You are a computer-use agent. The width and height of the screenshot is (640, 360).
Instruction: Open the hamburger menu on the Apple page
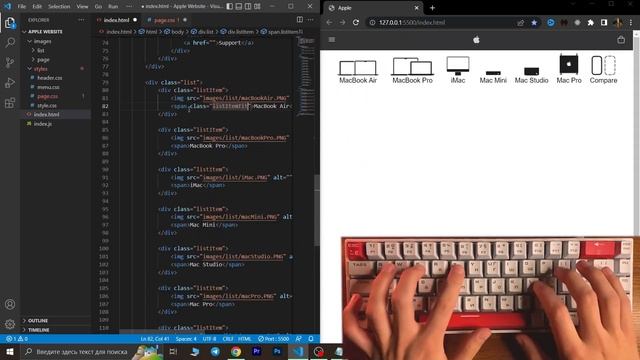coord(332,40)
